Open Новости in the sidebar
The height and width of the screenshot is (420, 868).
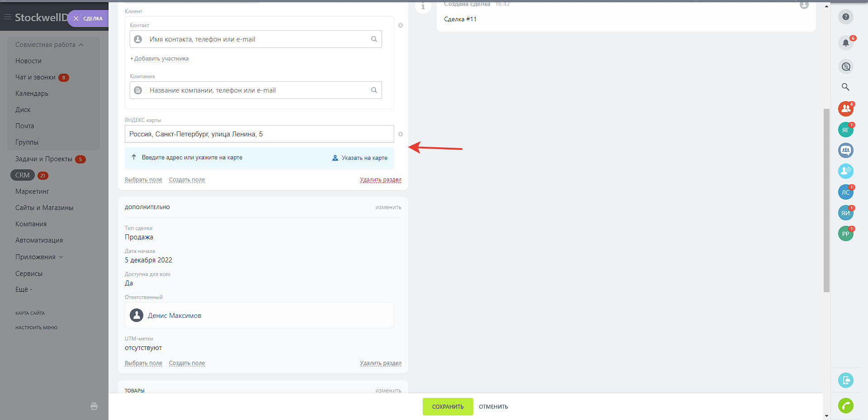tap(28, 61)
